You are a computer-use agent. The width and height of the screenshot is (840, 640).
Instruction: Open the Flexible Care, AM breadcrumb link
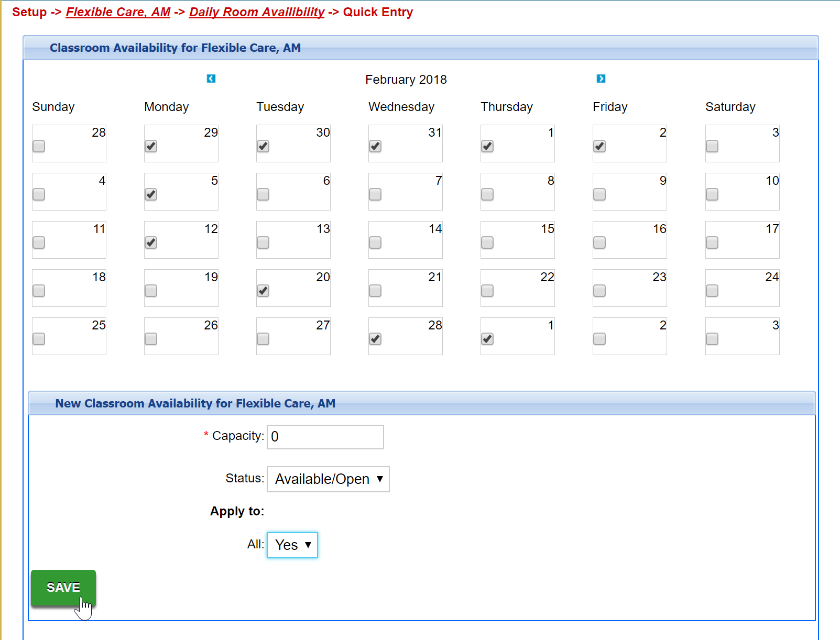click(118, 12)
